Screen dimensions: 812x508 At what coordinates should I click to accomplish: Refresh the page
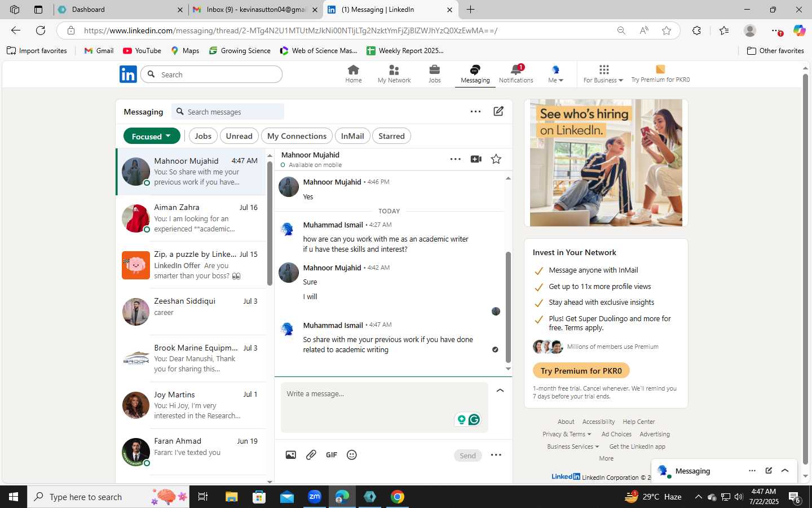coord(41,30)
